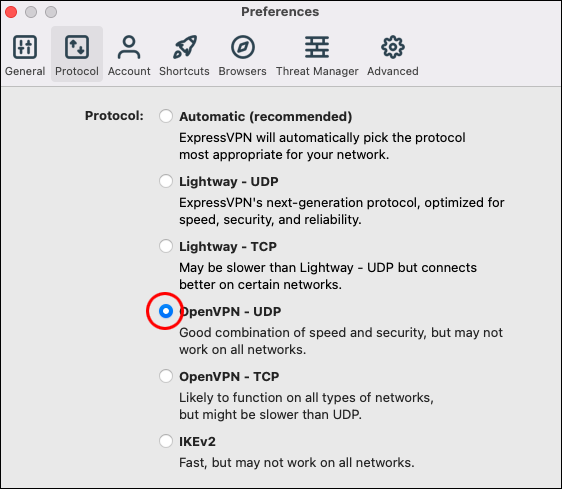This screenshot has height=489, width=562.
Task: Click the IKEv2 protocol label
Action: pyautogui.click(x=197, y=442)
